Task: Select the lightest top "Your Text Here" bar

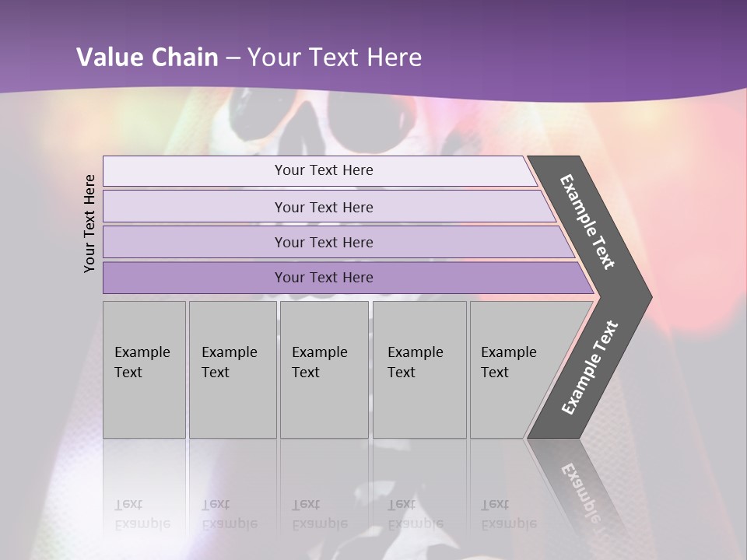Action: click(x=324, y=170)
